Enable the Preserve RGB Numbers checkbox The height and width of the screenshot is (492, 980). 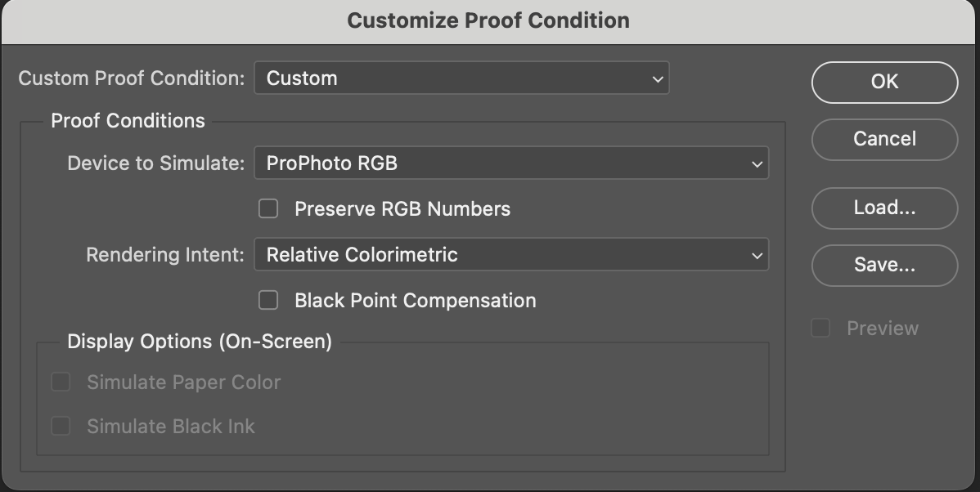point(268,208)
